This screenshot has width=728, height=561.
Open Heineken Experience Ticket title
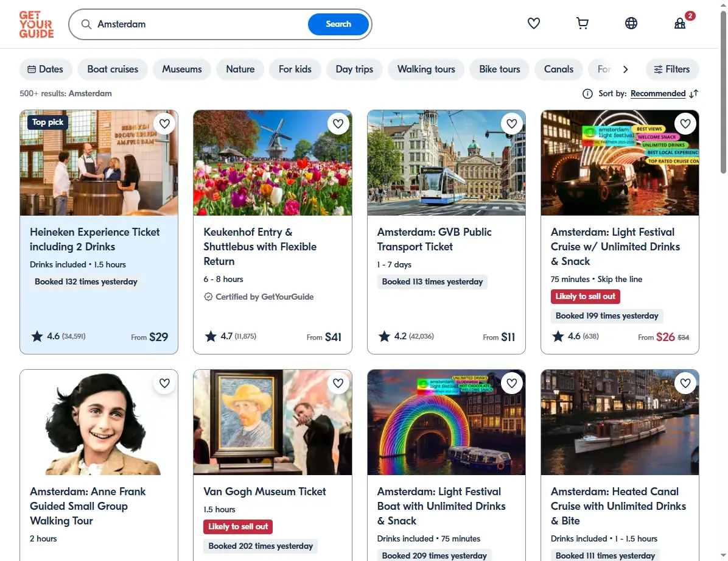95,239
